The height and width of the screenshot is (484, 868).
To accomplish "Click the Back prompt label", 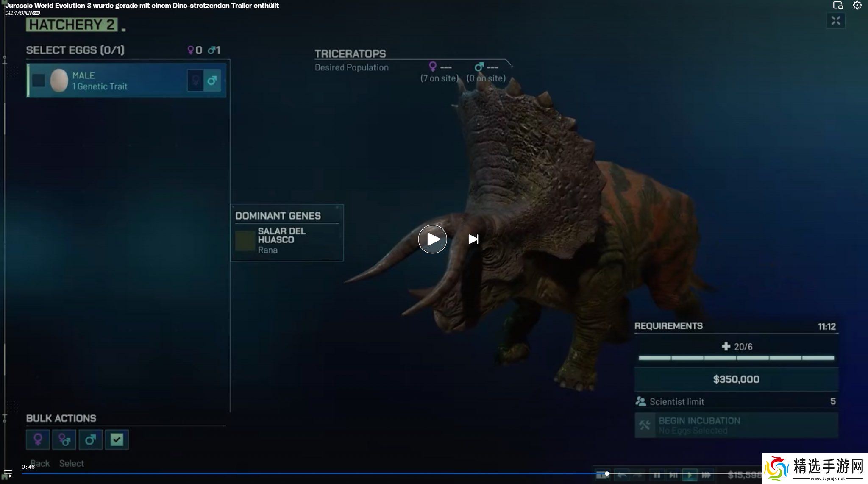I will 40,463.
